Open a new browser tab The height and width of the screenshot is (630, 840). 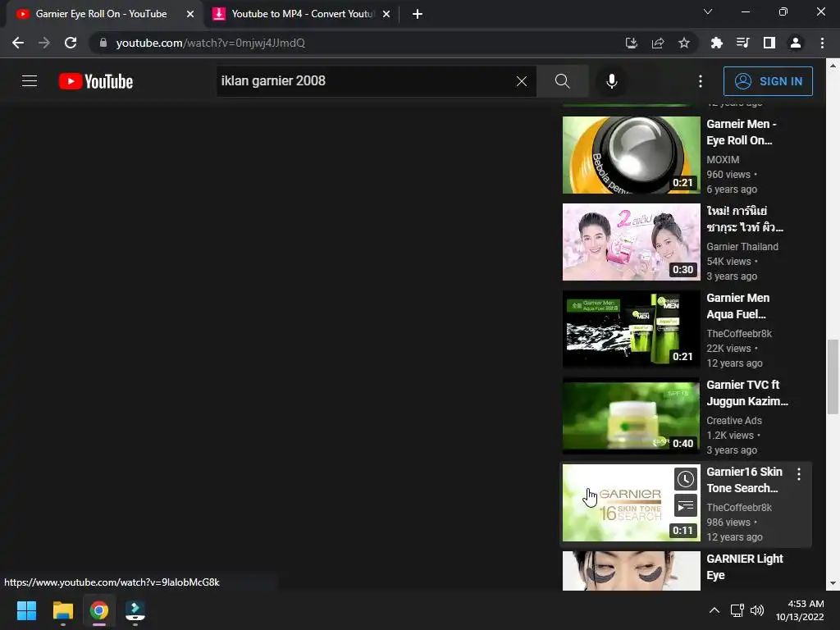[x=418, y=14]
